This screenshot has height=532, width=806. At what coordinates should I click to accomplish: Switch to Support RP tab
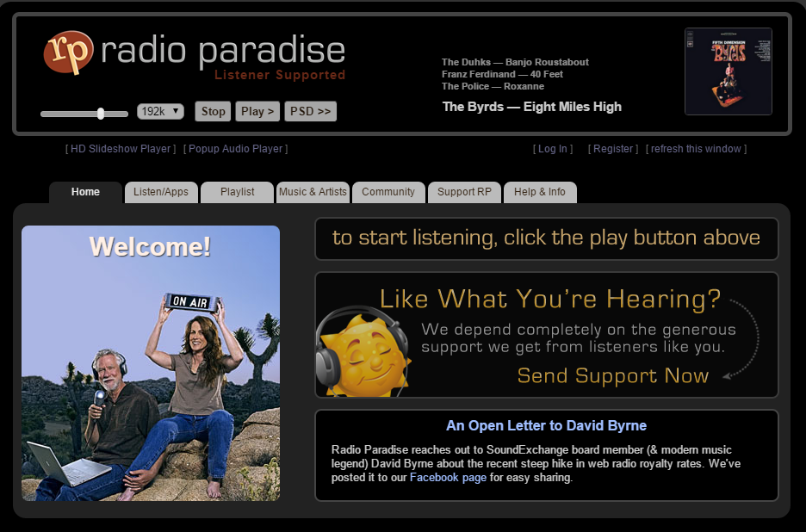point(464,192)
